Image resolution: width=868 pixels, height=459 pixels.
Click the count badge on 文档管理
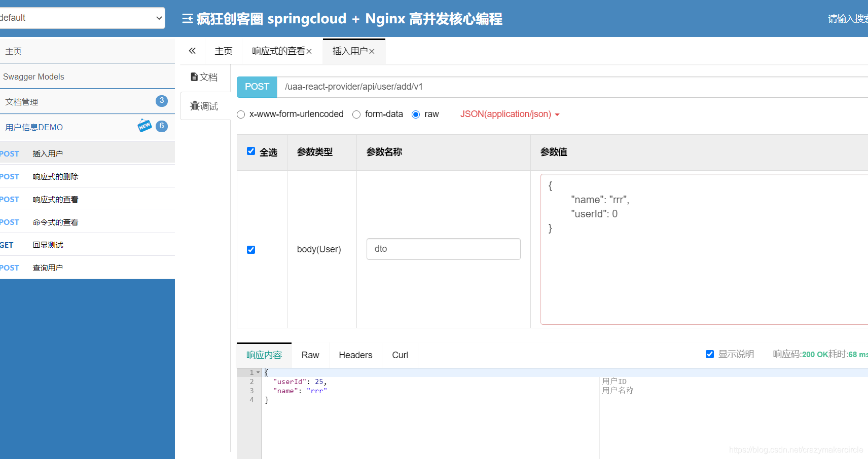161,101
